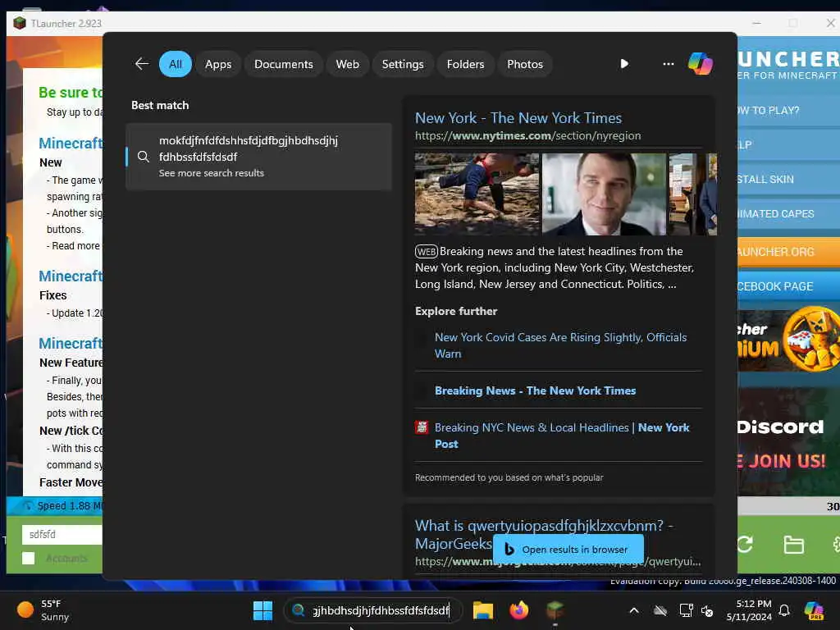Viewport: 840px width, 630px height.
Task: Open What is qwertyuiopasdfghjklzxcvbnm MajorGeeks link
Action: (544, 534)
